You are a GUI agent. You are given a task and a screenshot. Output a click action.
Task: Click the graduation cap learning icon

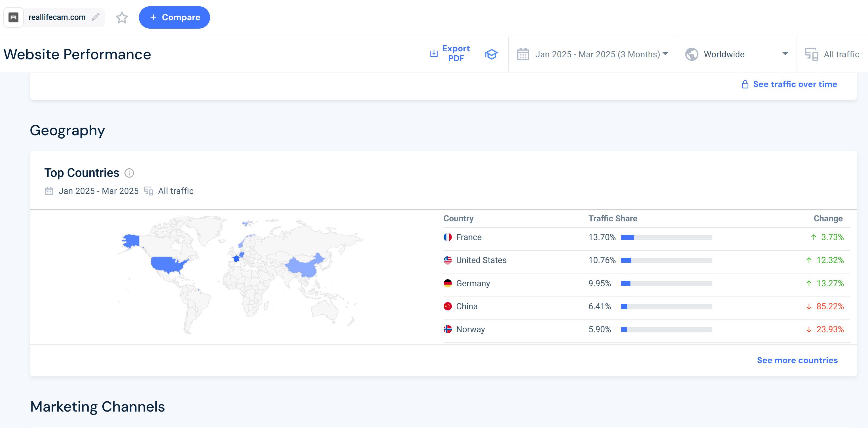pos(491,54)
